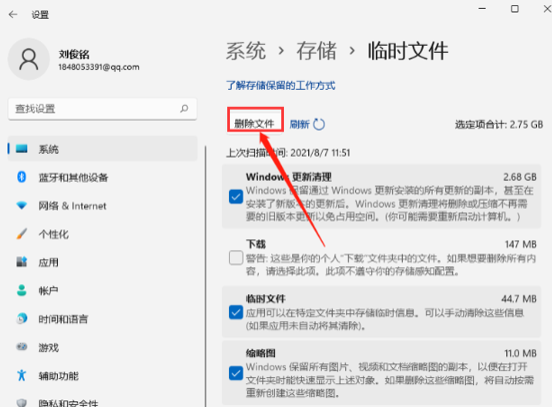This screenshot has width=552, height=407.
Task: Click the email 1848053391@qq.com
Action: click(x=99, y=67)
